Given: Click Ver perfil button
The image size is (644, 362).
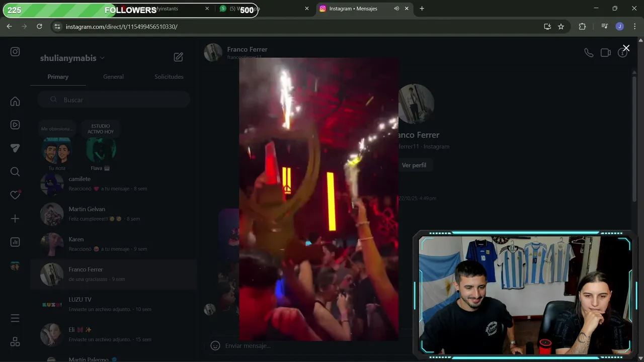Looking at the screenshot, I should point(414,165).
